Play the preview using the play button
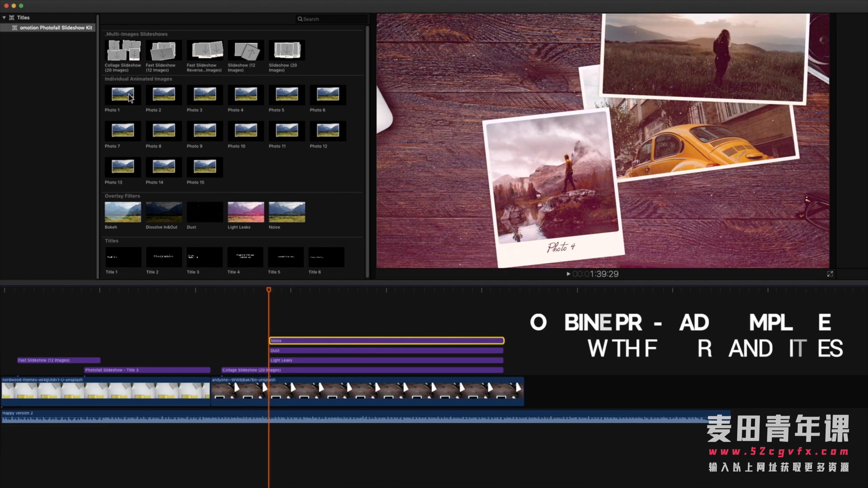 click(x=568, y=274)
